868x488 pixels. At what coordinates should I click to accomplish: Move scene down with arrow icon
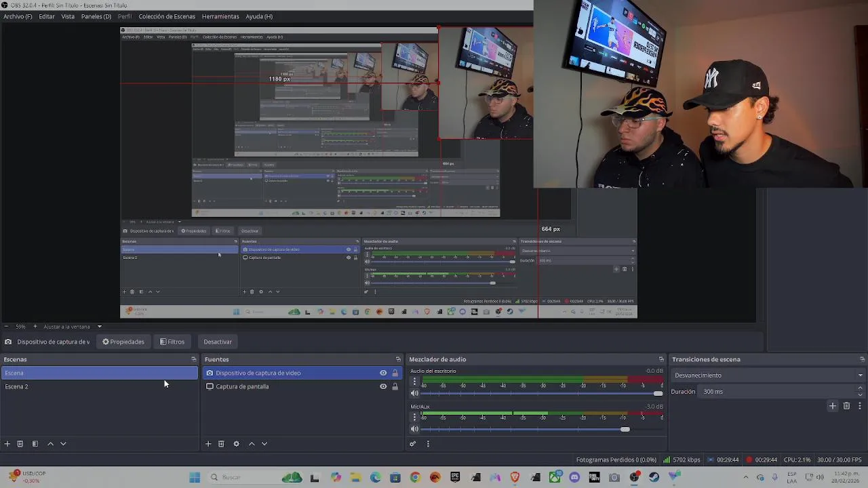pos(63,444)
